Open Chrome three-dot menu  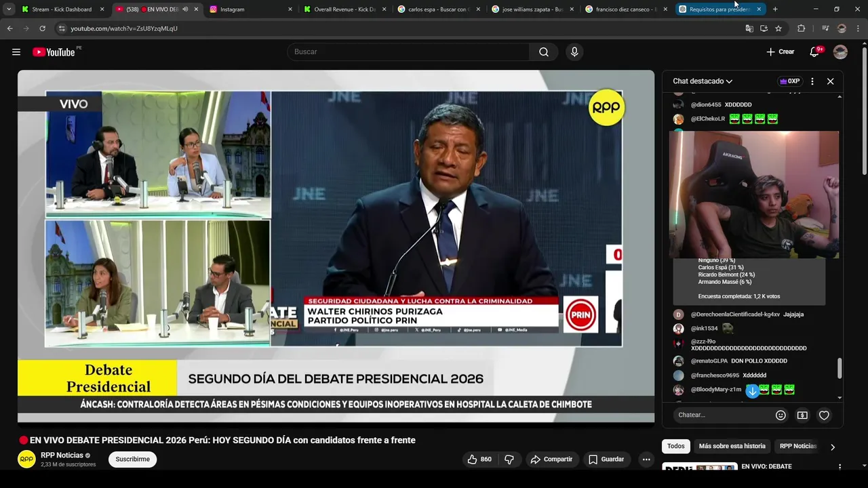tap(857, 28)
